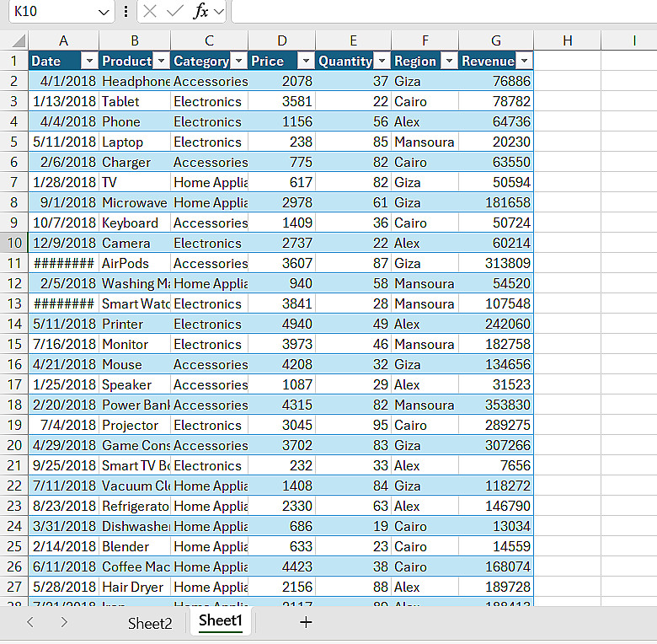Viewport: 657px width, 644px height.
Task: Open the Region column filter dropdown
Action: coord(449,62)
